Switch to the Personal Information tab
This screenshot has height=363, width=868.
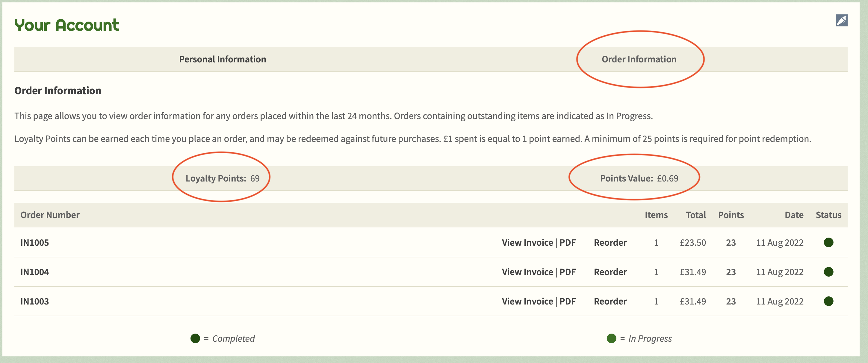pos(222,59)
